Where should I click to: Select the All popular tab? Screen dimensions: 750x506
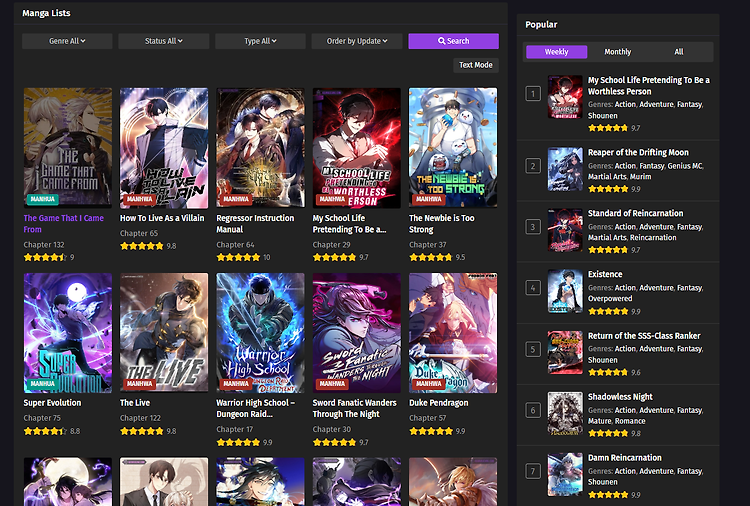click(679, 52)
